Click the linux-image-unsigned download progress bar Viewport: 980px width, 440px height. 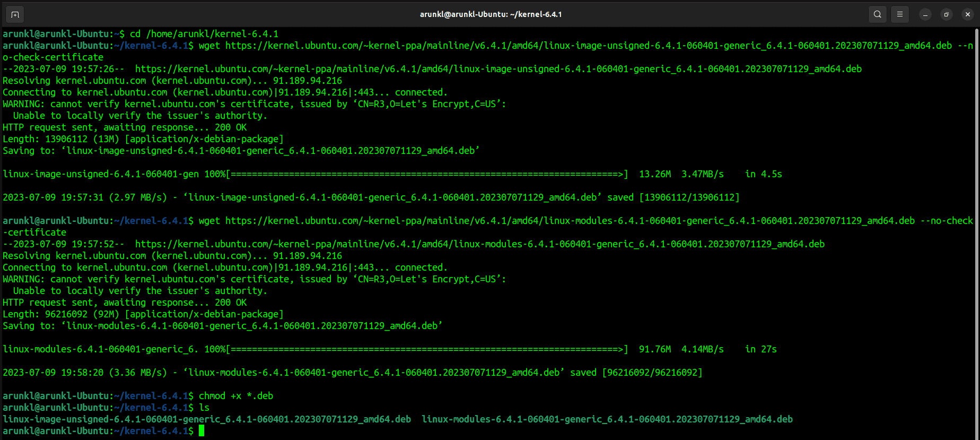pyautogui.click(x=427, y=174)
